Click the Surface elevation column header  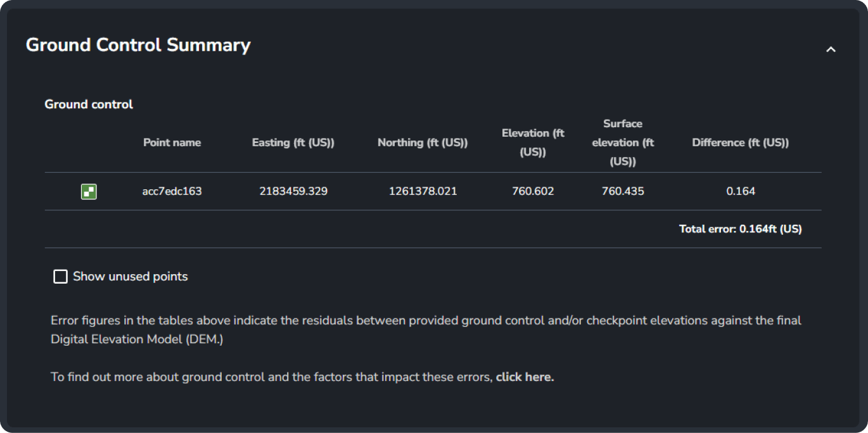click(x=623, y=142)
